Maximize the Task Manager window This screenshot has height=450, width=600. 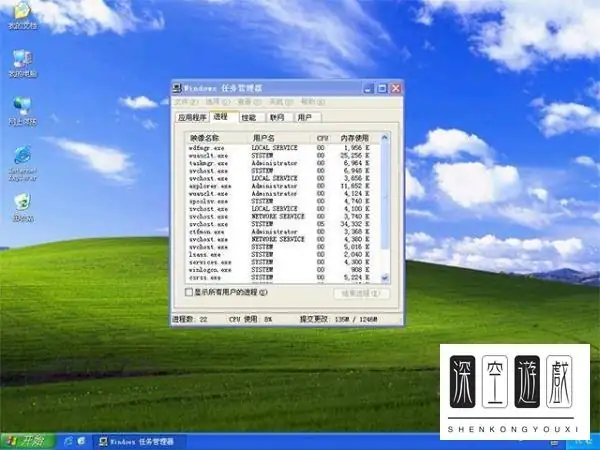pos(382,89)
